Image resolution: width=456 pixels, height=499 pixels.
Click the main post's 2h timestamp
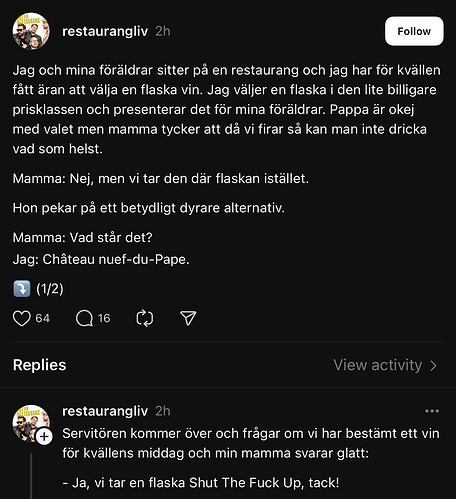pyautogui.click(x=163, y=31)
